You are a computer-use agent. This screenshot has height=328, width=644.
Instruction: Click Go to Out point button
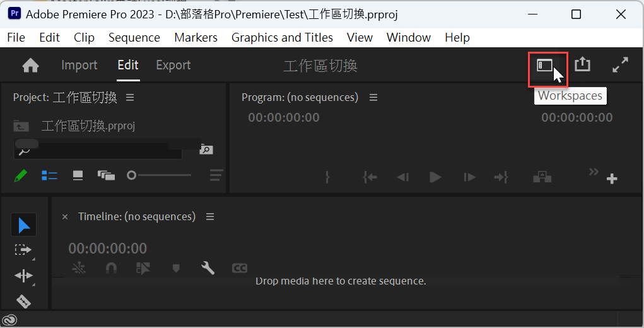(501, 177)
